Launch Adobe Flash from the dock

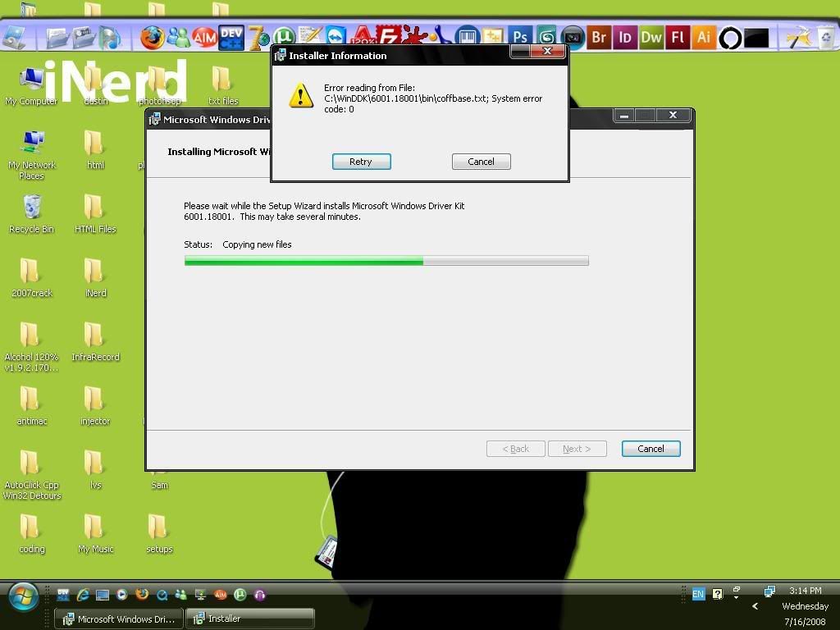[x=678, y=37]
